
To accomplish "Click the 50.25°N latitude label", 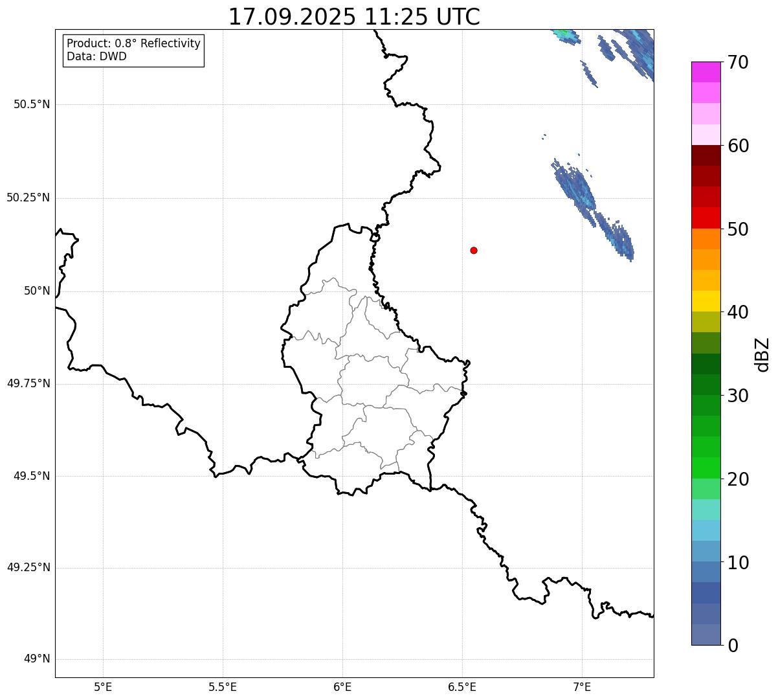I will click(28, 198).
